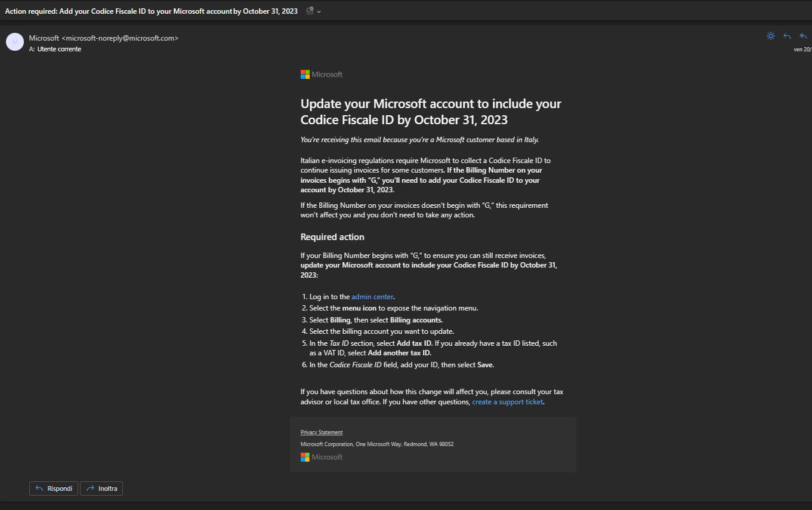Click the Required action heading
The image size is (812, 510).
(x=332, y=237)
